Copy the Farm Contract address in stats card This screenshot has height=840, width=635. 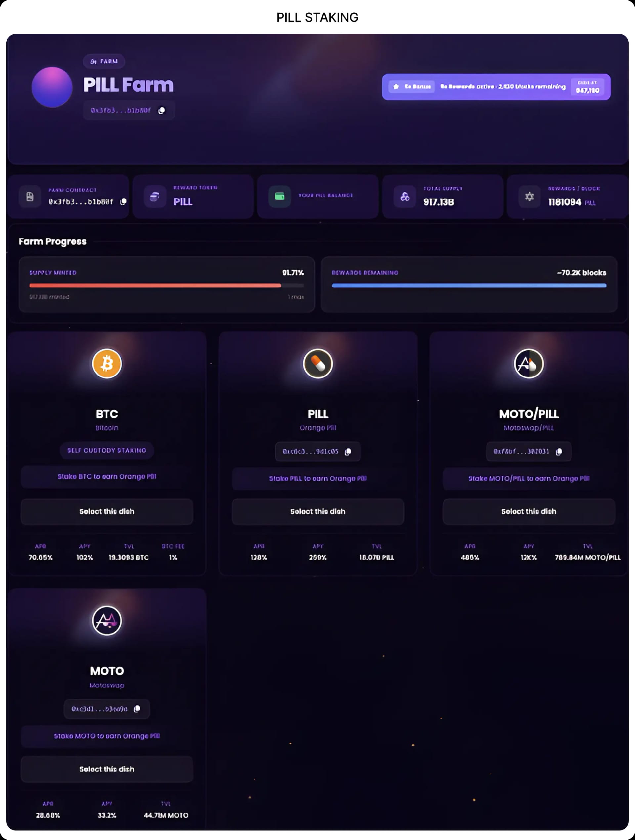[x=123, y=201]
